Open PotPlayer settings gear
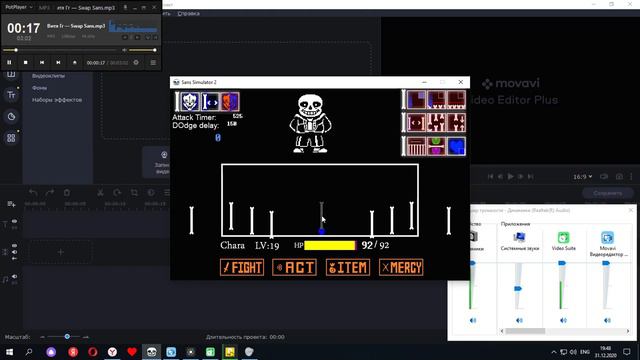The width and height of the screenshot is (640, 360). point(136,62)
